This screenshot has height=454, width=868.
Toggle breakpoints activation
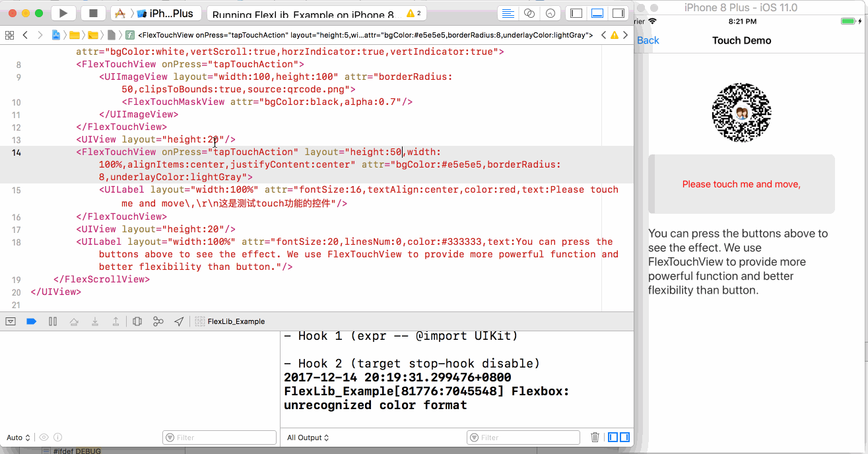coord(31,321)
